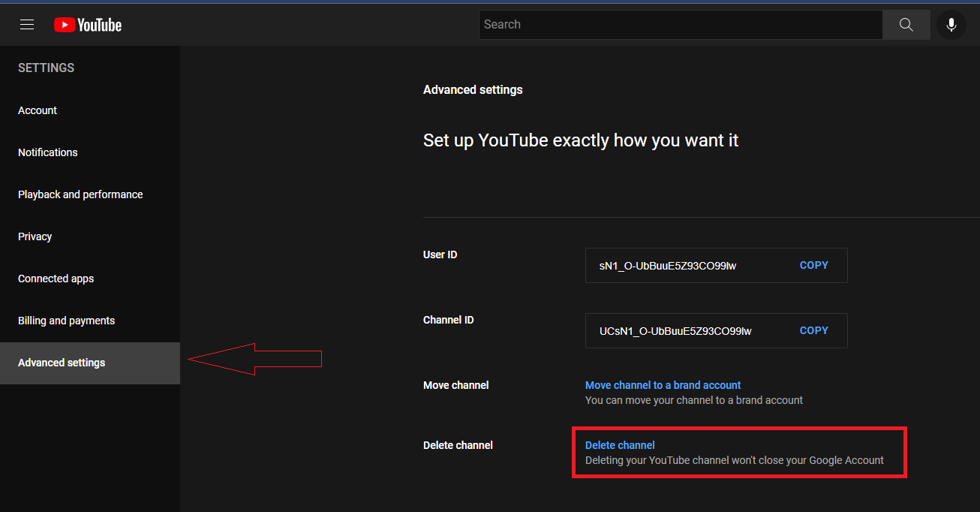The image size is (980, 512).
Task: Click 'Set up YouTube exactly how you want it'
Action: 581,140
